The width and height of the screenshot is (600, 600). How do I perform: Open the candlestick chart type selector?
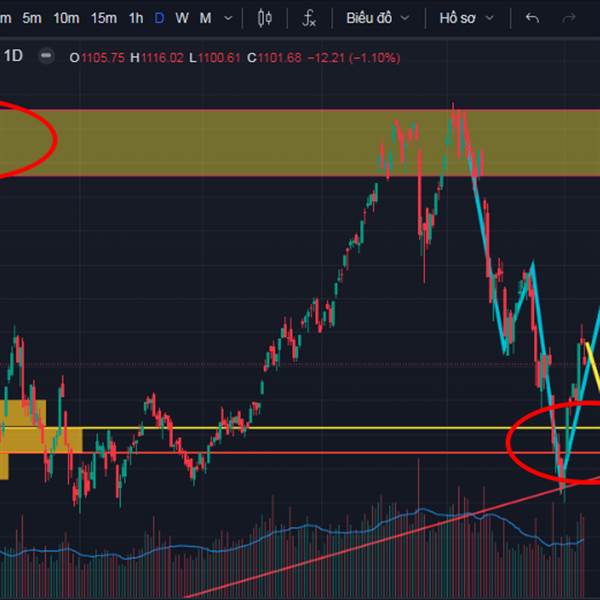(265, 18)
